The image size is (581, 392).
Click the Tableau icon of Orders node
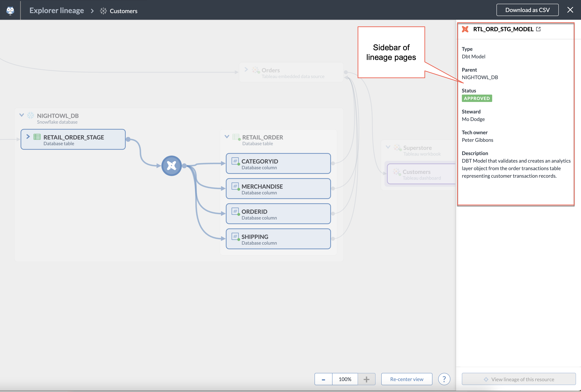[256, 70]
